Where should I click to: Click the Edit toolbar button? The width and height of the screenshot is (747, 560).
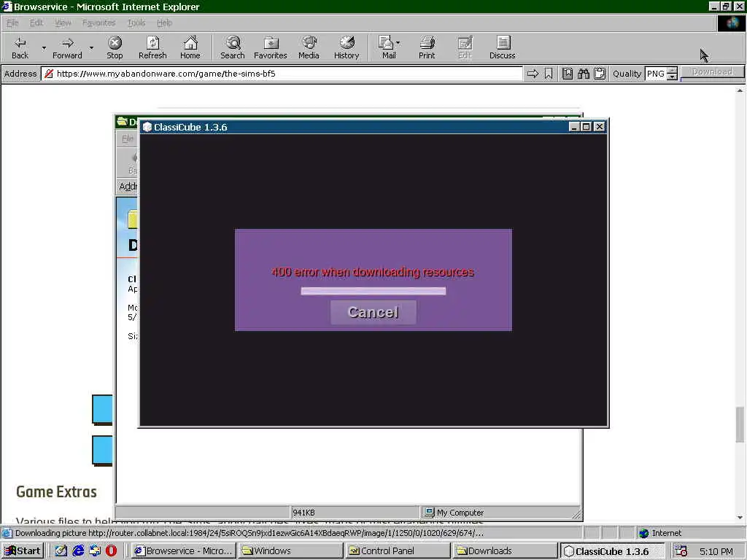pos(465,47)
